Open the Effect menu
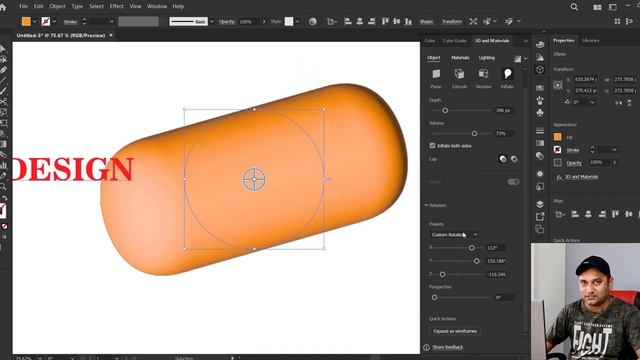Image resolution: width=640 pixels, height=360 pixels. coord(116,7)
